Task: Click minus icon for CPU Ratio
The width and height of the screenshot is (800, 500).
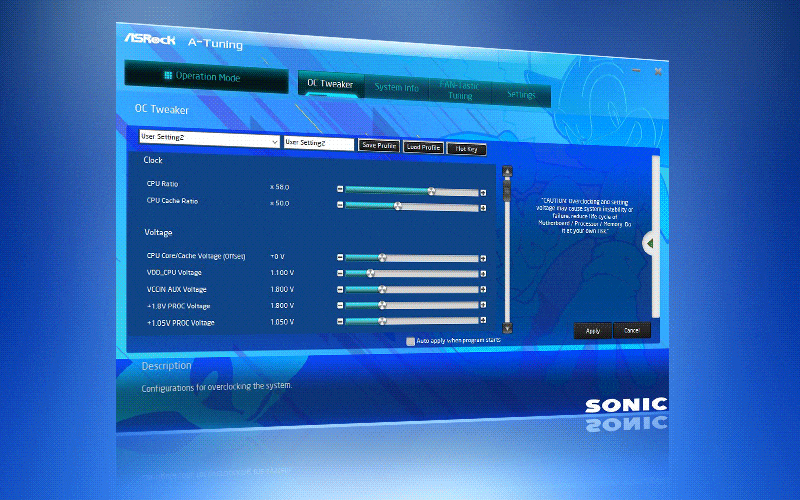Action: tap(340, 189)
